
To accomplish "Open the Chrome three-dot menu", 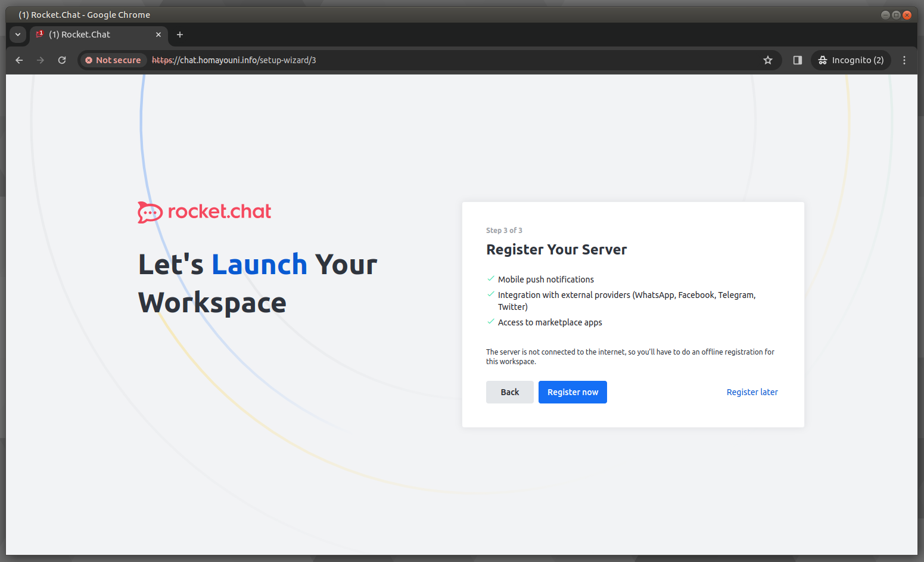I will (x=904, y=60).
